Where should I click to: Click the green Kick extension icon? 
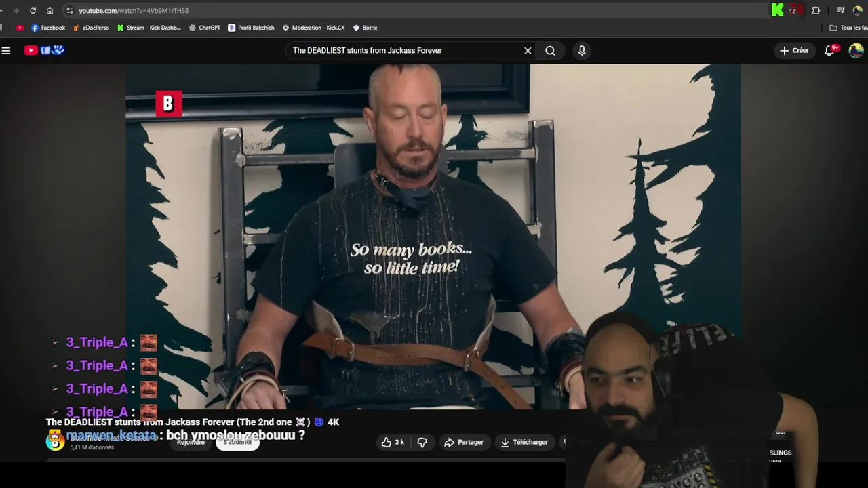778,10
